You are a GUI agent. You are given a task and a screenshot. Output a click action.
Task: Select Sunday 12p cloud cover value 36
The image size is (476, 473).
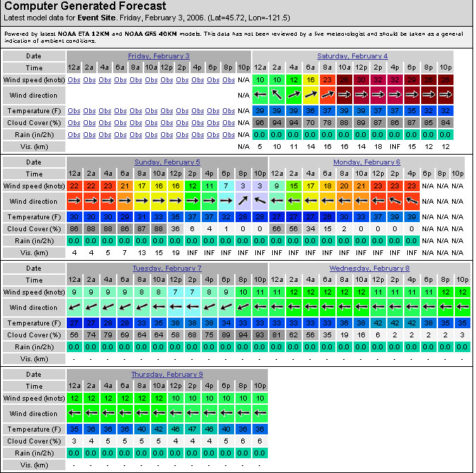tap(176, 229)
